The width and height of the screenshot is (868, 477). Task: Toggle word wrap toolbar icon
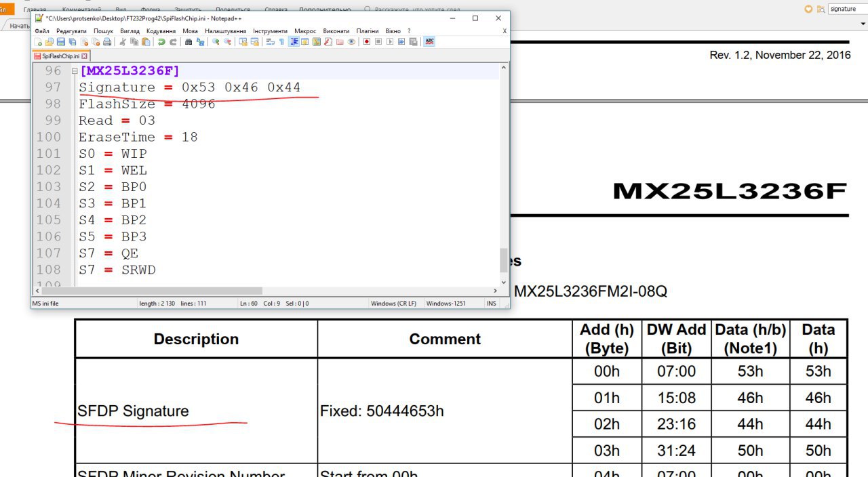(x=271, y=42)
